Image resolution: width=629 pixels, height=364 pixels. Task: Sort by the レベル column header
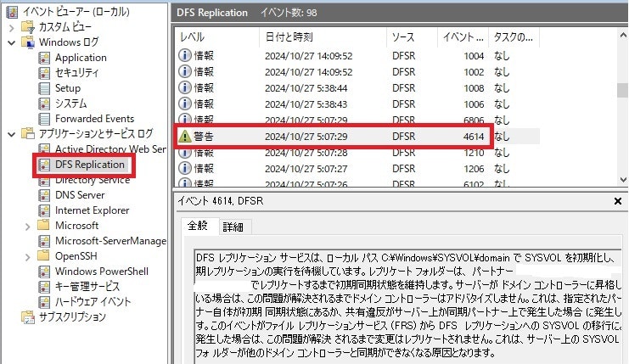coord(217,36)
